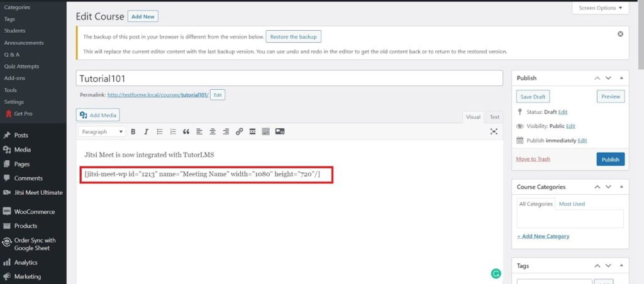Toggle bold formatting in editor toolbar

point(133,132)
